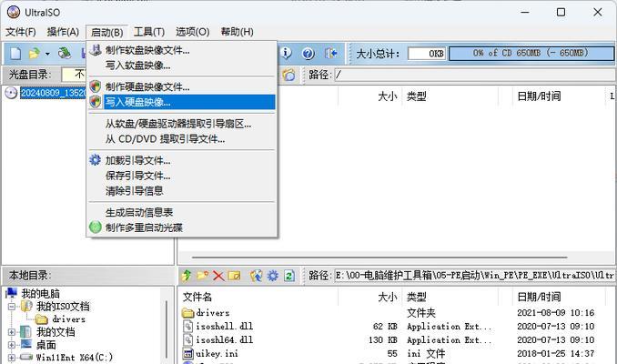Open the 文件(F) menu

[x=20, y=32]
